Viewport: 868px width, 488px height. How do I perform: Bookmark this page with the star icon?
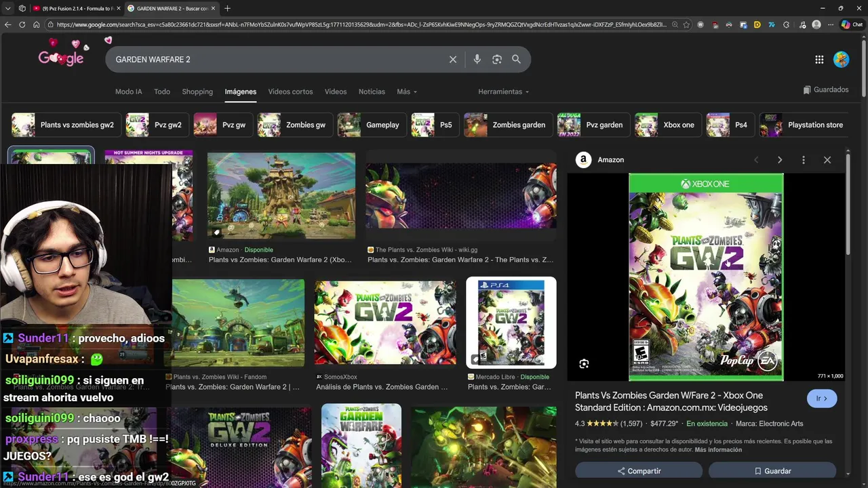(686, 24)
